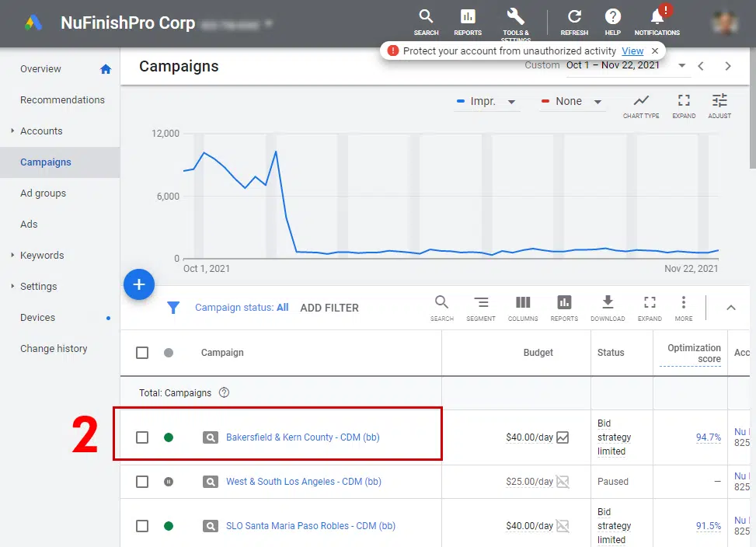
Task: Open the None metric dropdown
Action: (x=571, y=101)
